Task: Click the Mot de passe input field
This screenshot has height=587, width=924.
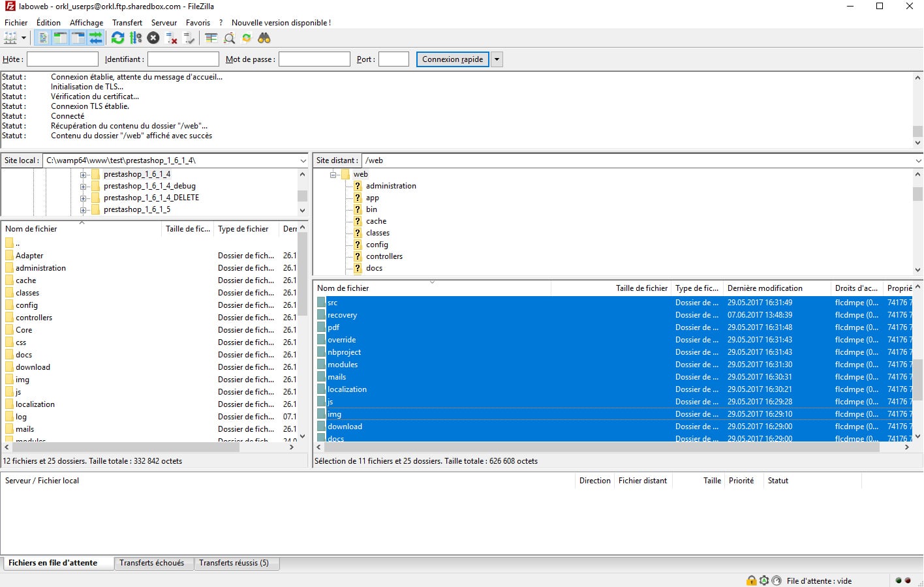Action: (x=315, y=59)
